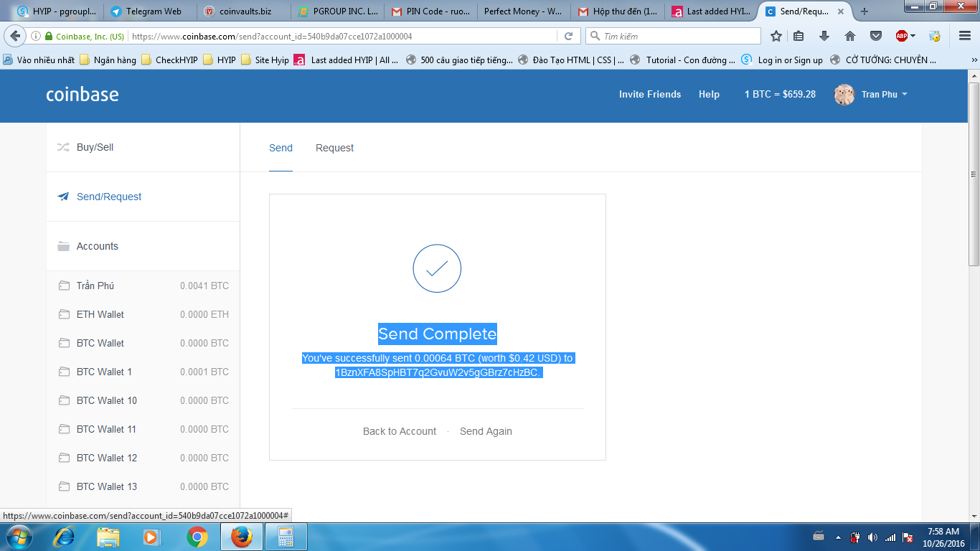Switch to the Send tab
Screen dimensions: 980x551
(281, 148)
